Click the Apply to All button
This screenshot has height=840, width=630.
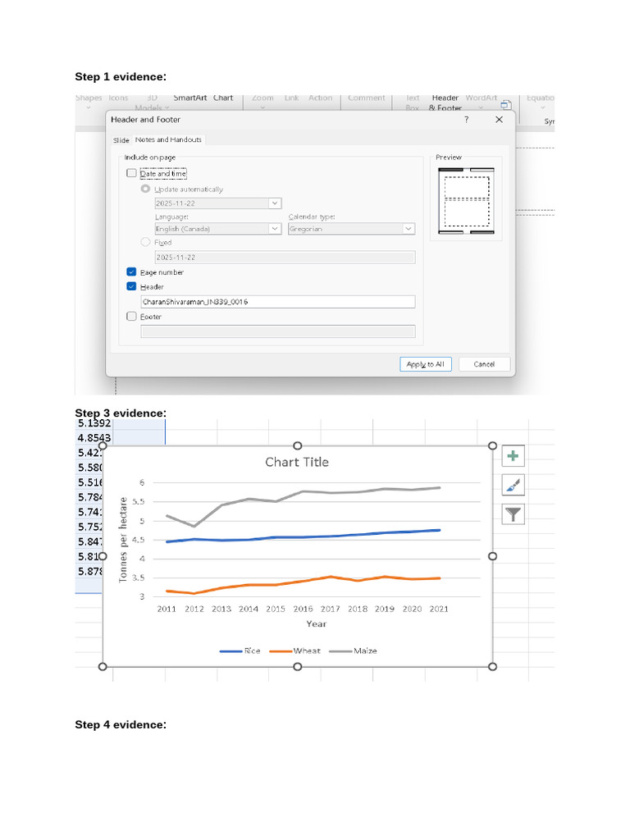point(426,363)
